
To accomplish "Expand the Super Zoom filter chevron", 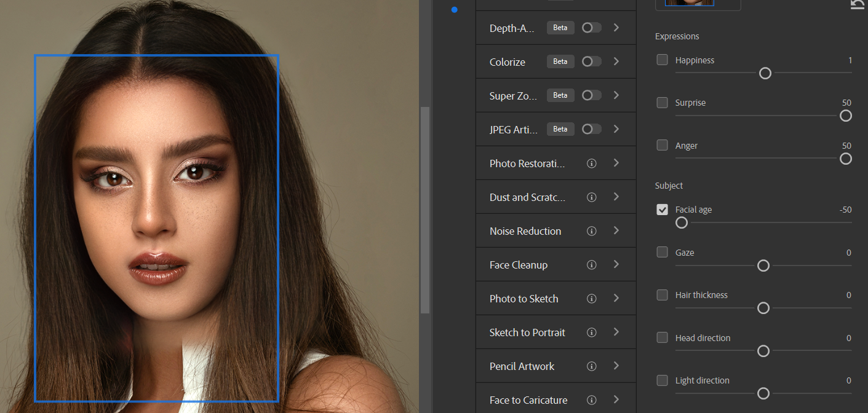I will [x=616, y=95].
